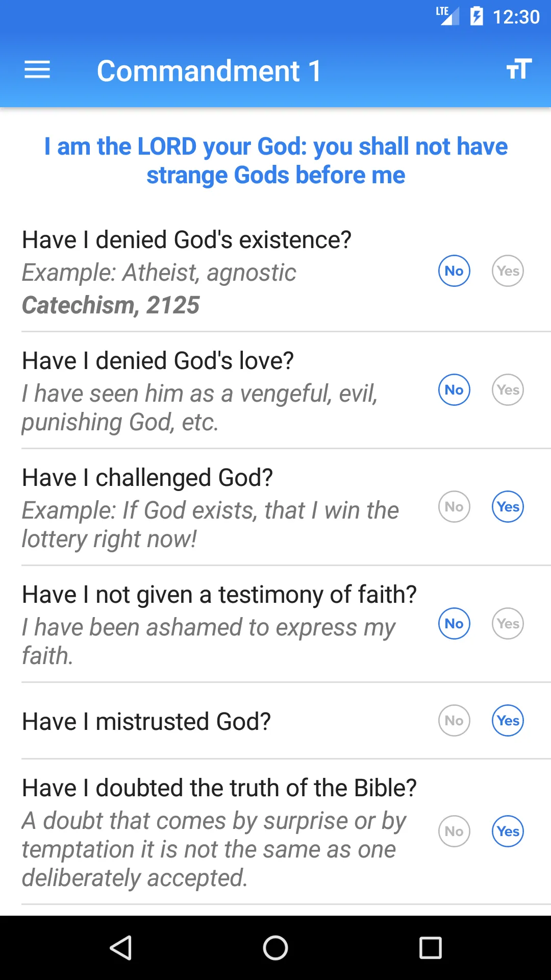Screen dimensions: 551x980
Task: Tap the Android home button
Action: pos(275,948)
